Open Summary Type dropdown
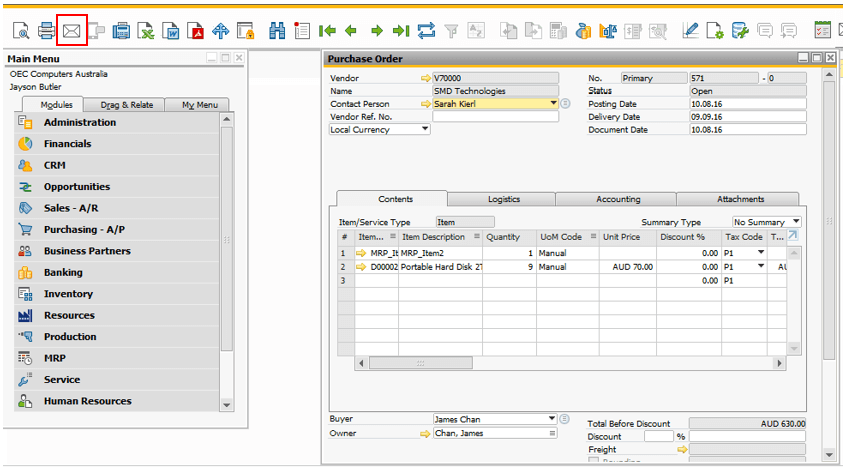Image resolution: width=844 pixels, height=467 pixels. point(796,222)
